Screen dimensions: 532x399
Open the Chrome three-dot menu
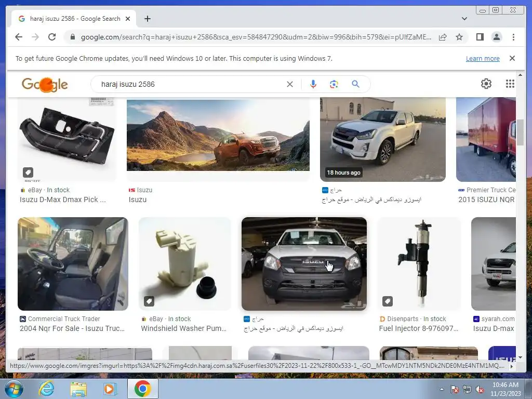[513, 37]
